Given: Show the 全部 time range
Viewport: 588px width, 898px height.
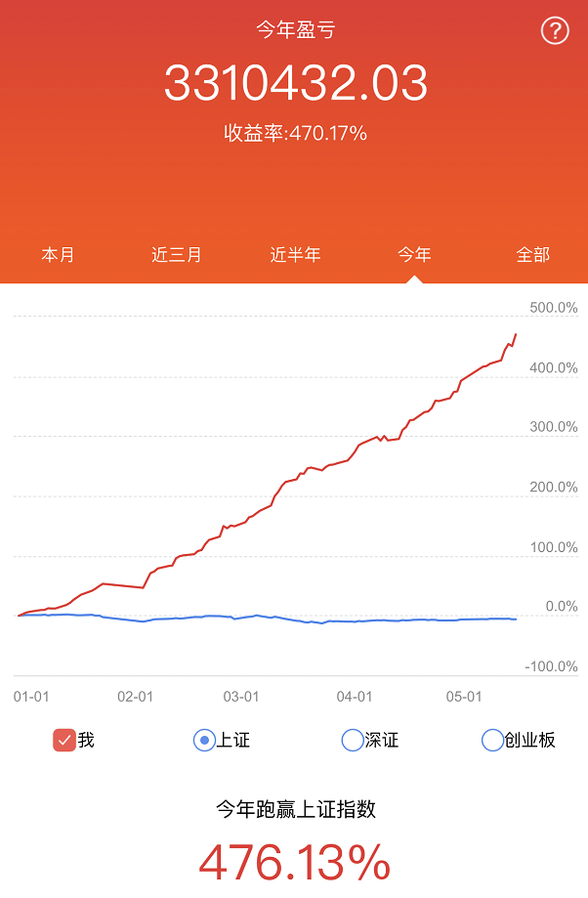Looking at the screenshot, I should click(532, 255).
